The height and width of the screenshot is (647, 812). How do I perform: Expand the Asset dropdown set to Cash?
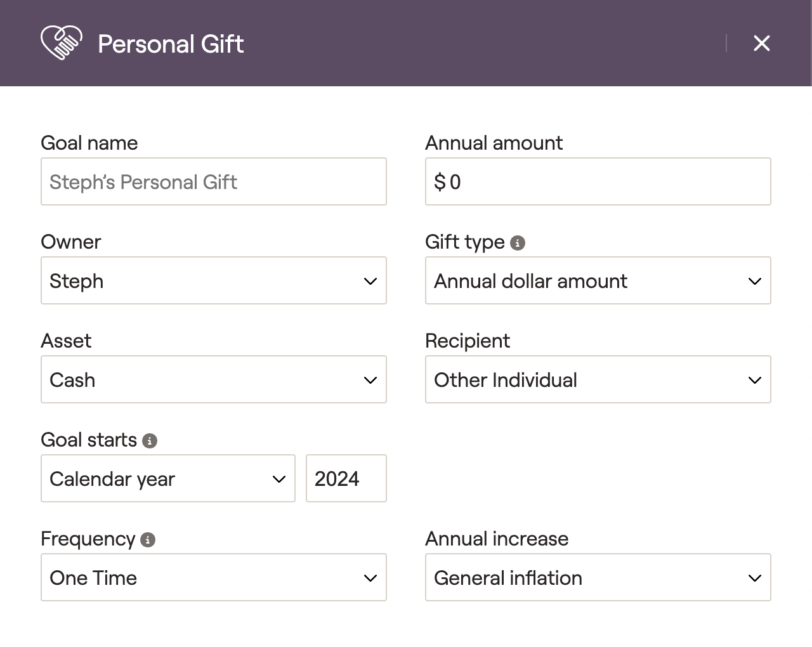pos(213,379)
